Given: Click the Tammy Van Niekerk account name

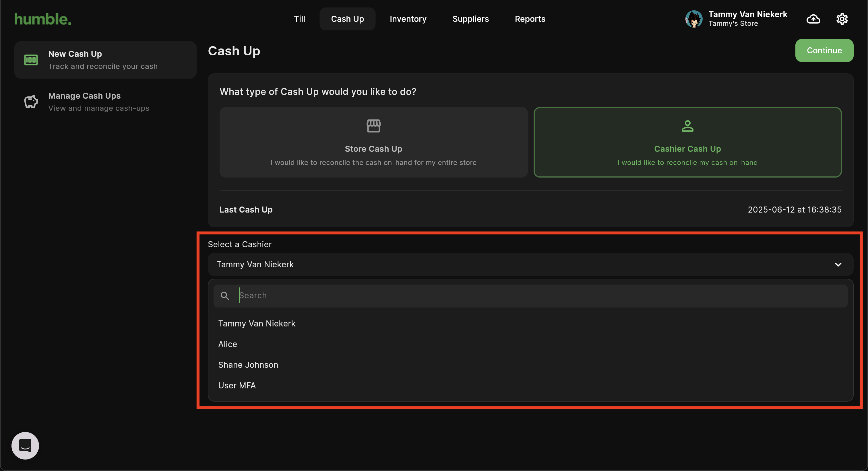Looking at the screenshot, I should 748,14.
